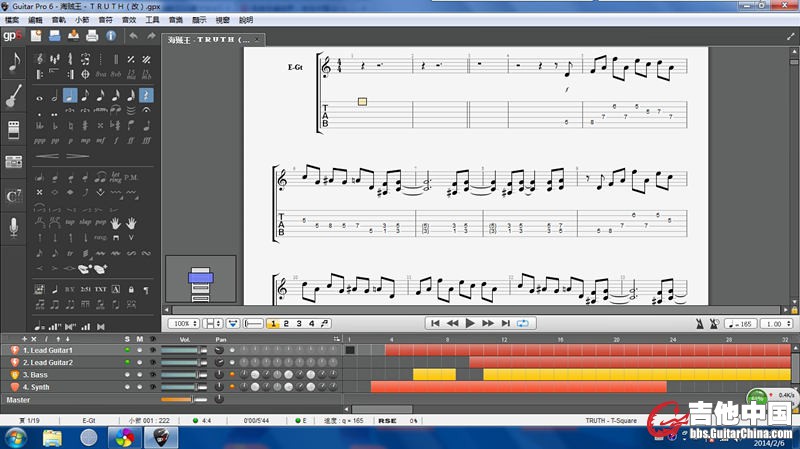
Task: Toggle solo for Lead Guitar1 track
Action: tap(127, 350)
